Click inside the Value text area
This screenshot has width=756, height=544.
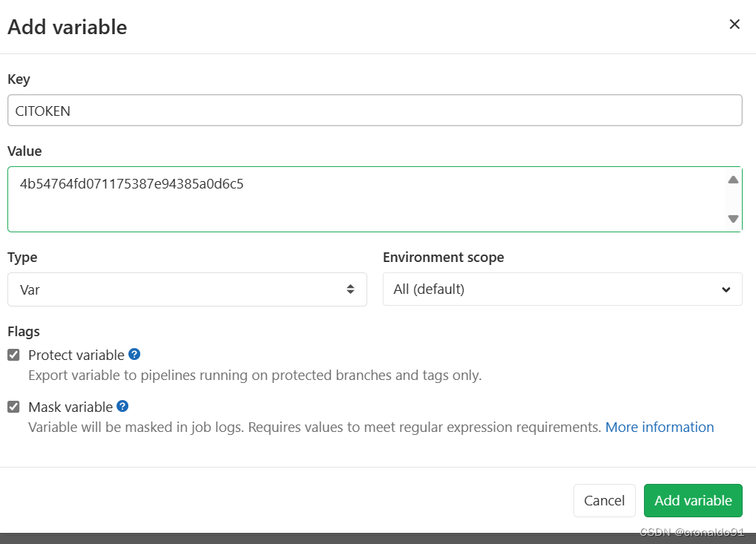click(x=367, y=200)
